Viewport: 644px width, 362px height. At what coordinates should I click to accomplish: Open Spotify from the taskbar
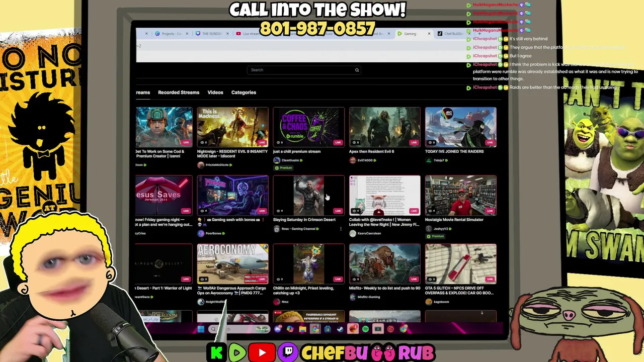click(x=365, y=329)
